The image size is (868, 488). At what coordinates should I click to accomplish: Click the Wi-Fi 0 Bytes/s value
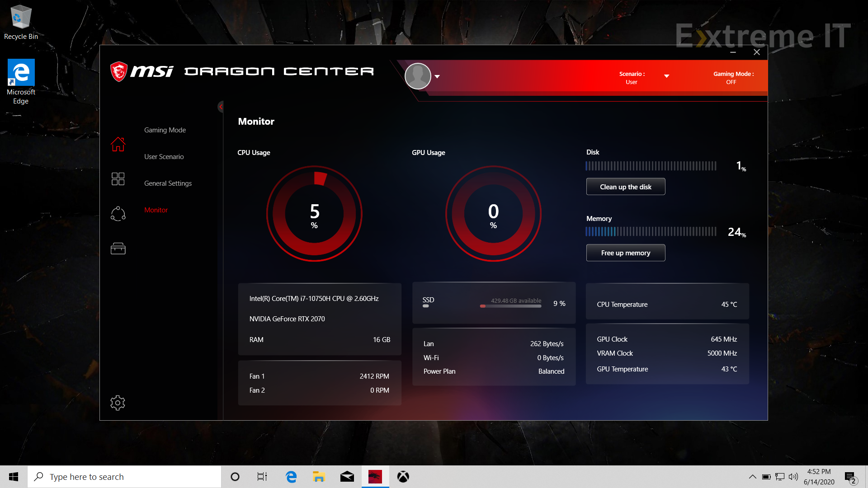point(550,358)
